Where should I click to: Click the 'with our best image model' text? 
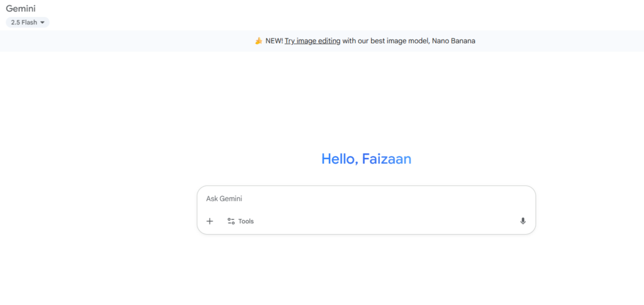(385, 41)
